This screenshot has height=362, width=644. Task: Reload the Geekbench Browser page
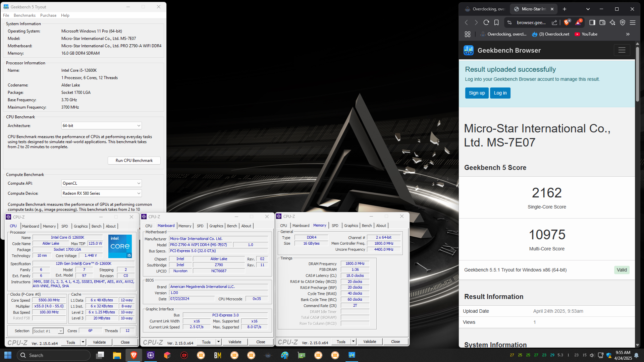486,22
